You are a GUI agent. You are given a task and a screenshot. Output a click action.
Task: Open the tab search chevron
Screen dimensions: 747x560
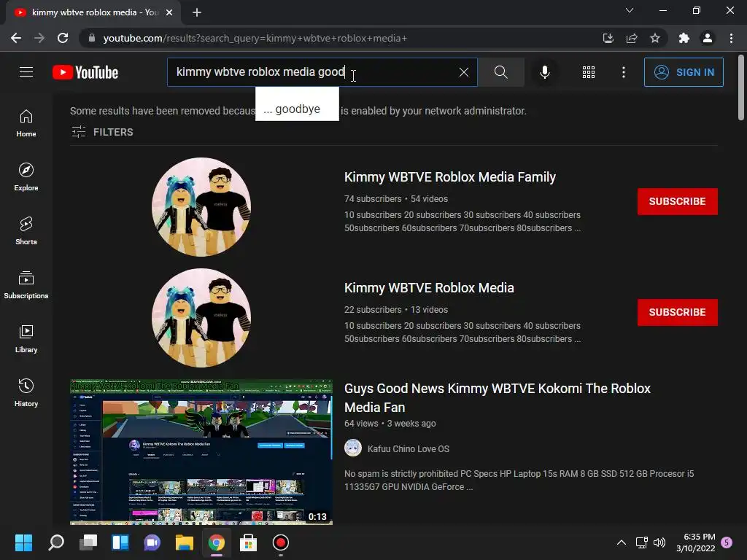pyautogui.click(x=630, y=10)
